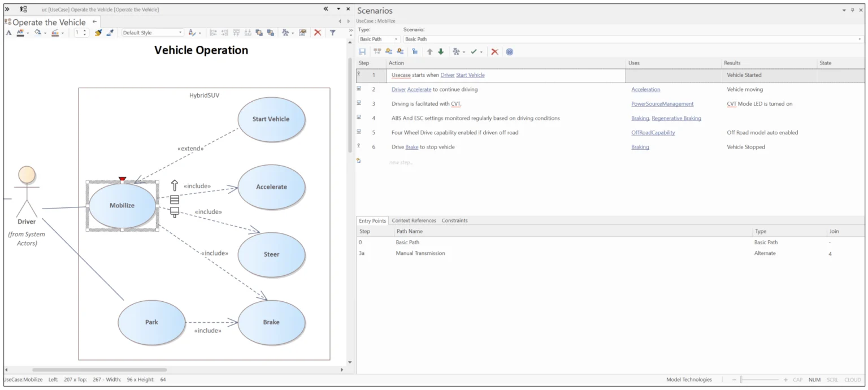
Task: Click the green move step down arrow
Action: 441,51
